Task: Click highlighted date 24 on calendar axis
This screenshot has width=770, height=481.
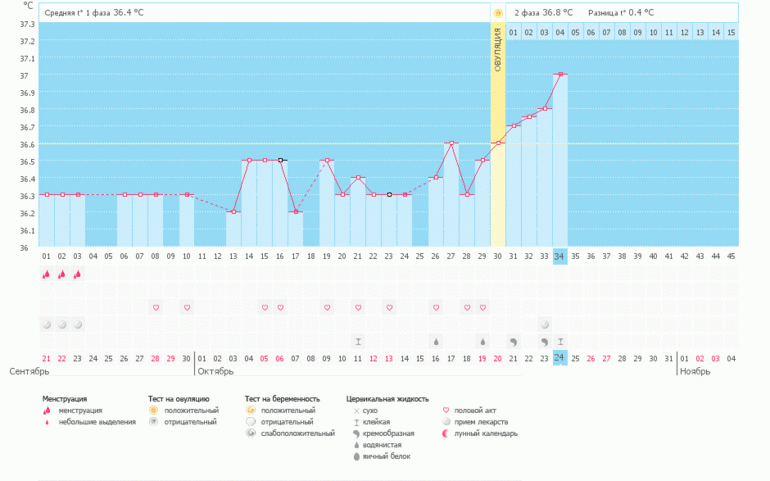Action: pos(560,358)
